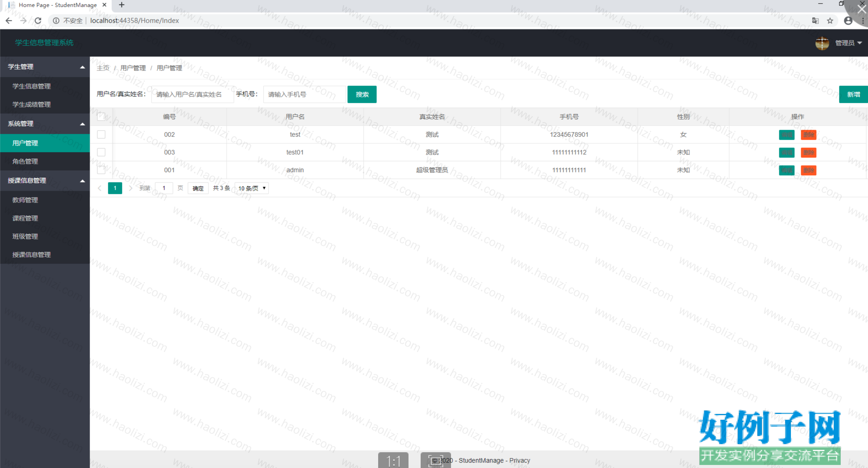Click phone number 11111111112 cell

(x=569, y=152)
